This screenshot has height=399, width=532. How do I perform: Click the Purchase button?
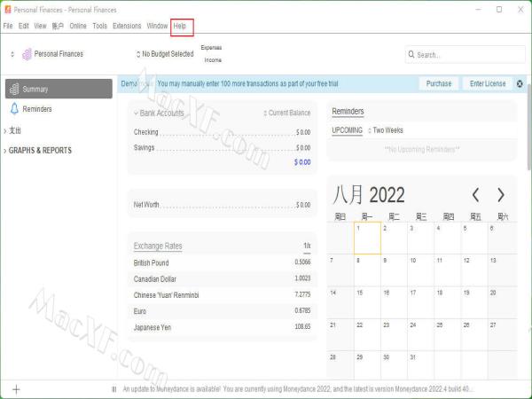pyautogui.click(x=438, y=83)
